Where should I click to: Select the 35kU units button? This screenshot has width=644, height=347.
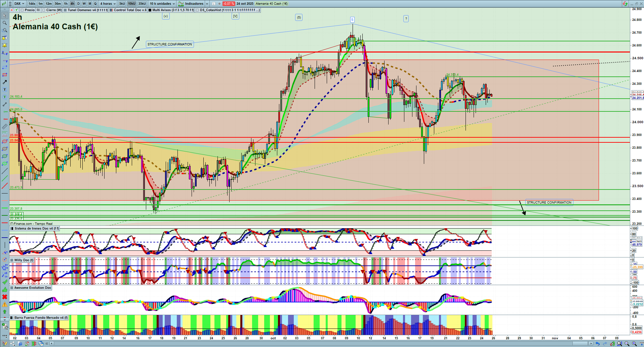pyautogui.click(x=142, y=4)
